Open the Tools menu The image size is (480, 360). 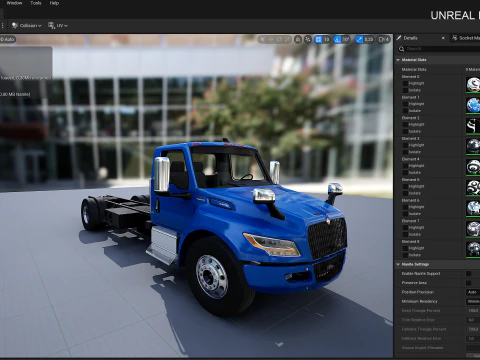pos(36,3)
